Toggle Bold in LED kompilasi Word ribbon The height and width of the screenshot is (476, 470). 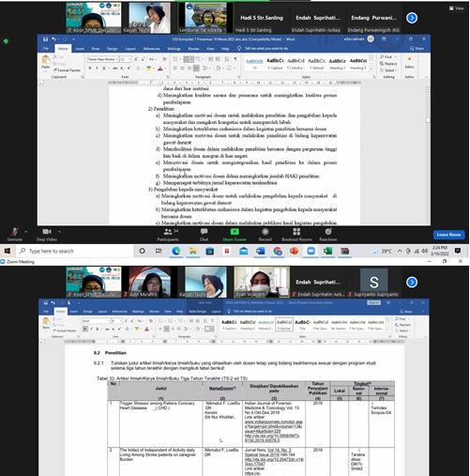90,69
